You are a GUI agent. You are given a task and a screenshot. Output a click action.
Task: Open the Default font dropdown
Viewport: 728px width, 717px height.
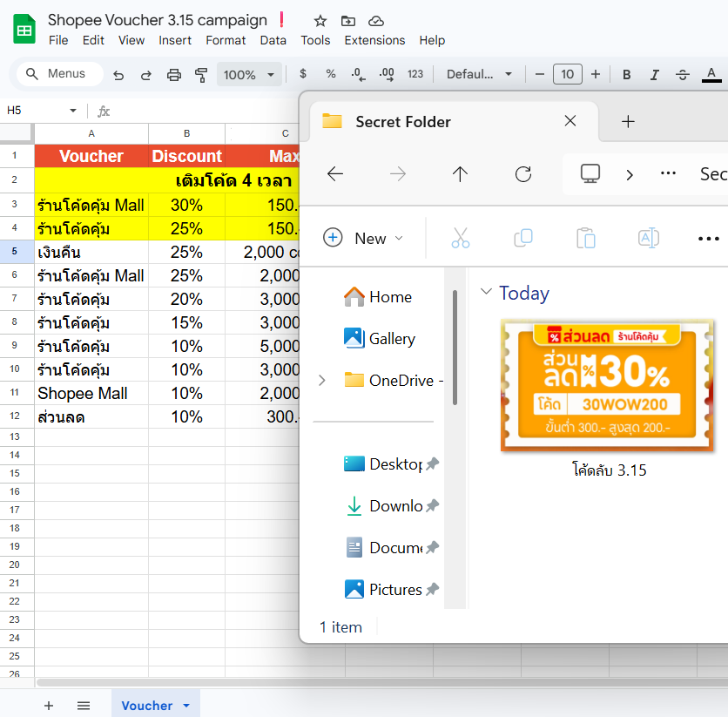[479, 74]
